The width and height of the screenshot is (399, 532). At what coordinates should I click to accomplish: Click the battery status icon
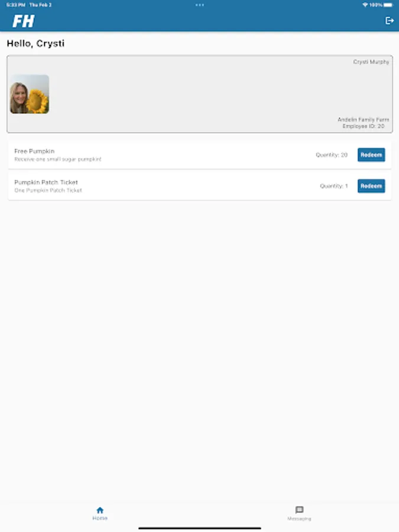tap(388, 5)
